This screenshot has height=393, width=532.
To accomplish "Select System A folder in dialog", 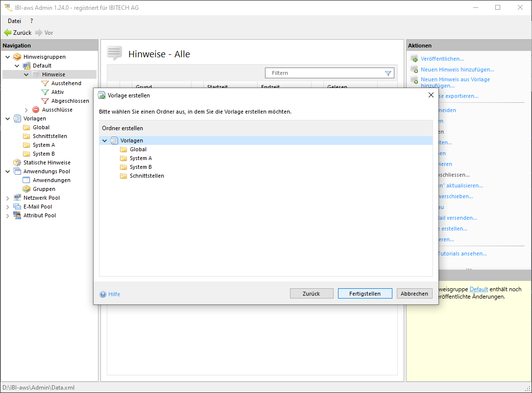I will (141, 158).
